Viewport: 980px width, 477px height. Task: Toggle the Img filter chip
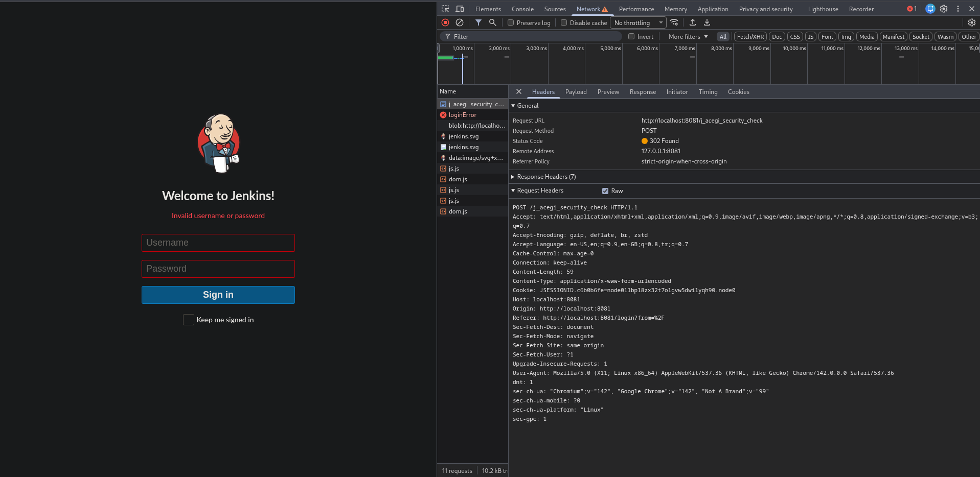click(846, 37)
